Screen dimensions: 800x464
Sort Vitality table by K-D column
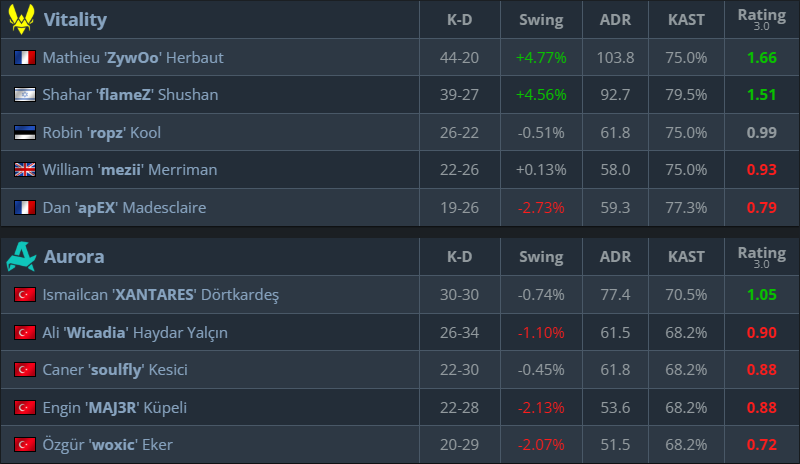point(460,20)
